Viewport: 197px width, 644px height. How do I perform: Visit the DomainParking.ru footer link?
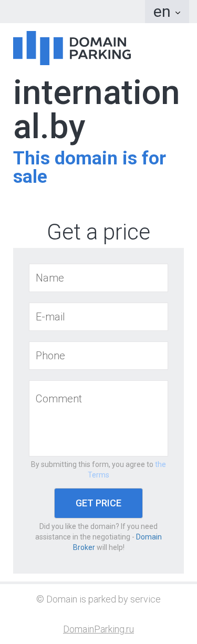tap(98, 629)
